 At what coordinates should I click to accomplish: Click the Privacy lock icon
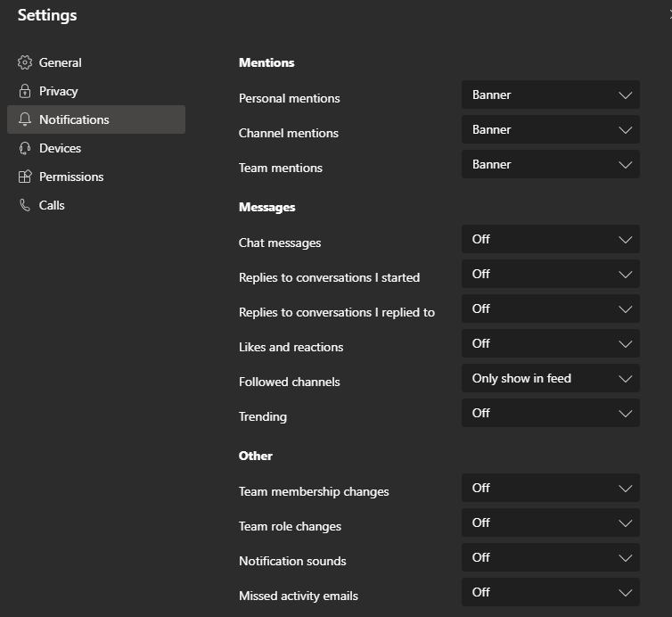[25, 91]
